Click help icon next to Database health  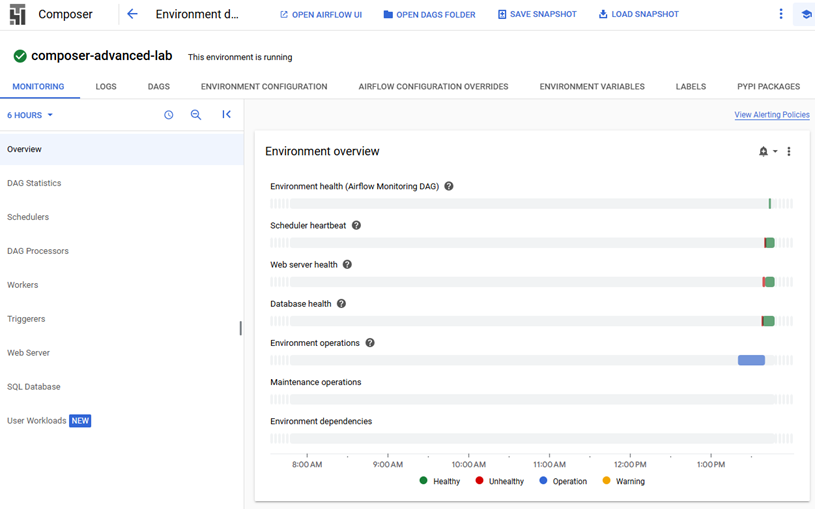pos(341,304)
